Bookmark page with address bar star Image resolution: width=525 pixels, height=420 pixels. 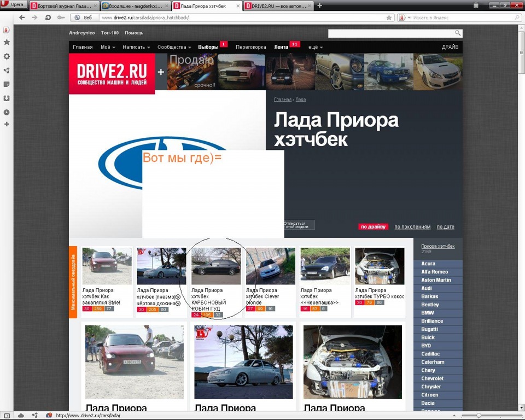[389, 17]
